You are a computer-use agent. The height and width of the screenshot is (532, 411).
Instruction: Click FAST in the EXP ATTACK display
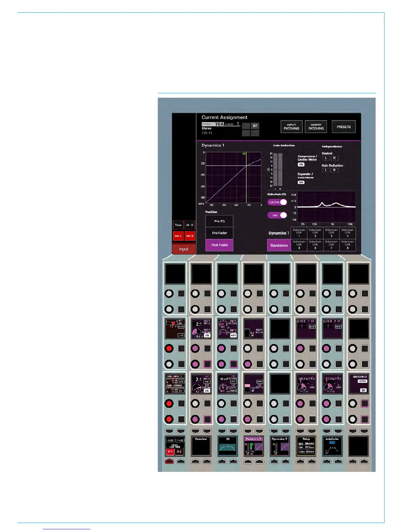click(x=233, y=382)
